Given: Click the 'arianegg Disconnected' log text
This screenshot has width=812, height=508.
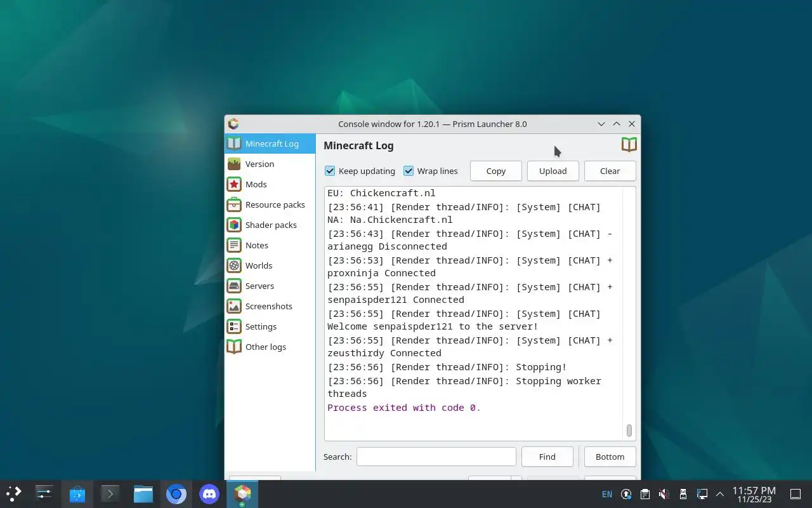Looking at the screenshot, I should (387, 246).
